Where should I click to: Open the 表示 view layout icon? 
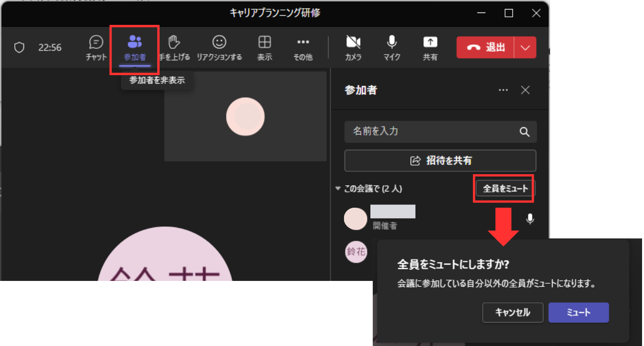(264, 43)
